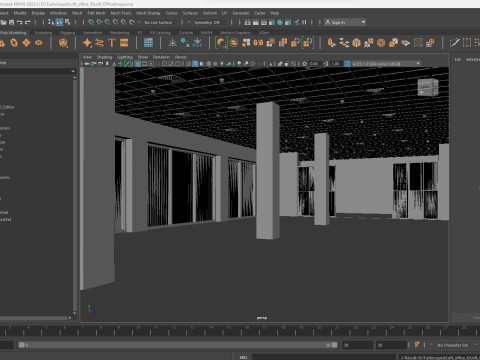Image resolution: width=480 pixels, height=360 pixels.
Task: Open the Mesh Tools menu
Action: tap(121, 13)
